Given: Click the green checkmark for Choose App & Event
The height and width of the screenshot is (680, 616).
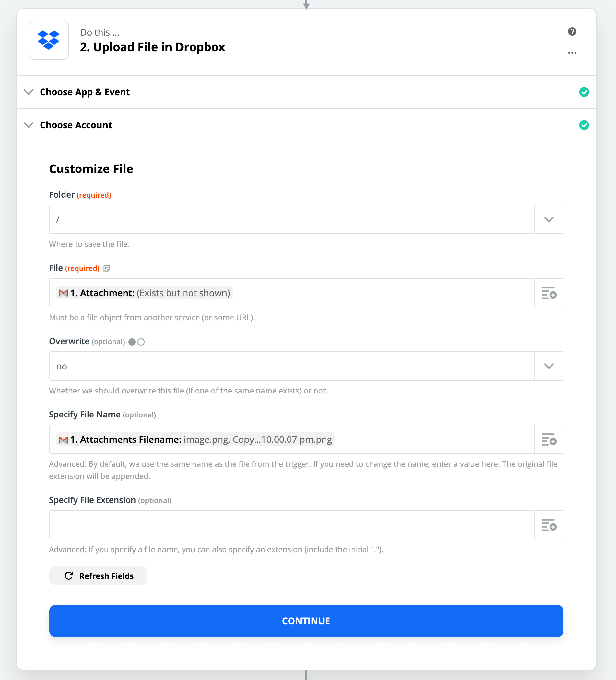Looking at the screenshot, I should coord(584,92).
